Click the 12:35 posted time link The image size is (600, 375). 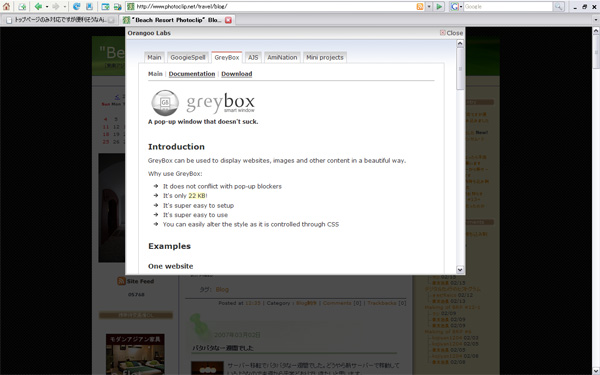pos(253,303)
